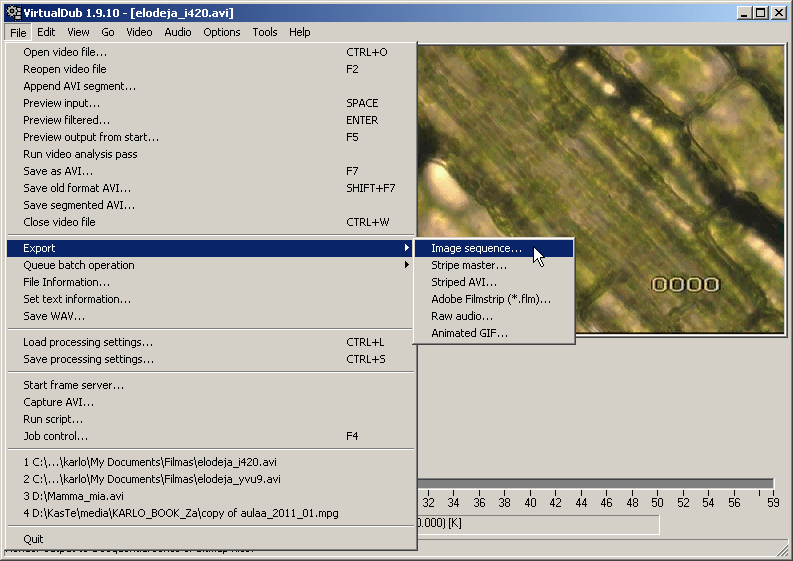Click timeline tick labeled 40
Image resolution: width=793 pixels, height=561 pixels.
point(530,500)
